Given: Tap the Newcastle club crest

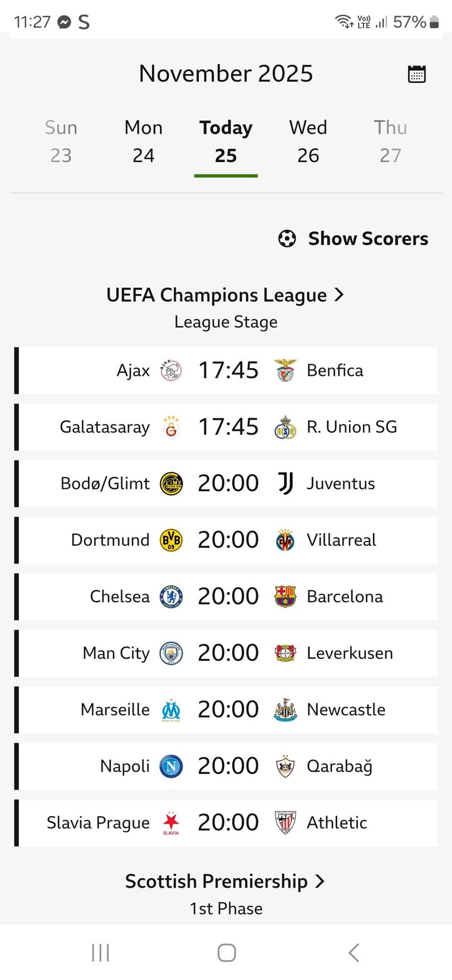Looking at the screenshot, I should [285, 710].
